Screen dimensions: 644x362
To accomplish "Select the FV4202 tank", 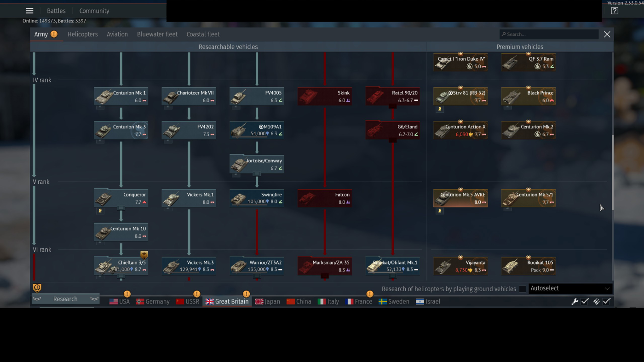I will click(189, 131).
